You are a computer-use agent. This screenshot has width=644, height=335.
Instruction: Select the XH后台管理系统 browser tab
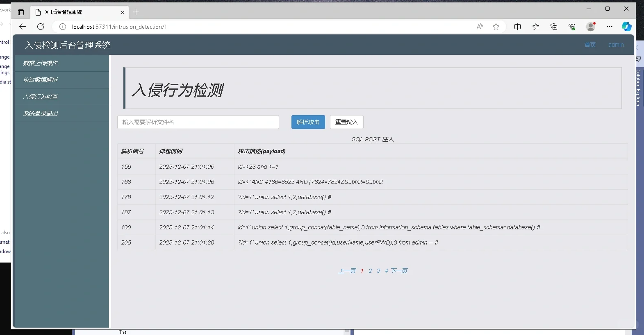80,12
